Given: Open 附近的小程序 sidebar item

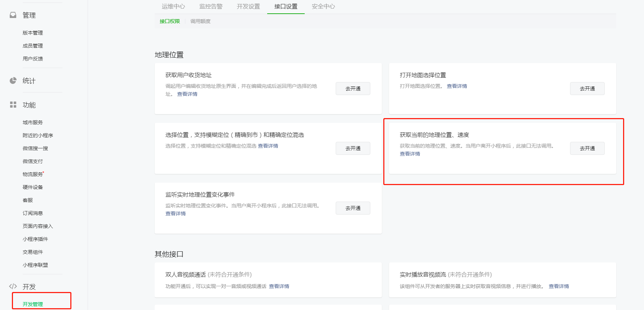Looking at the screenshot, I should point(38,135).
